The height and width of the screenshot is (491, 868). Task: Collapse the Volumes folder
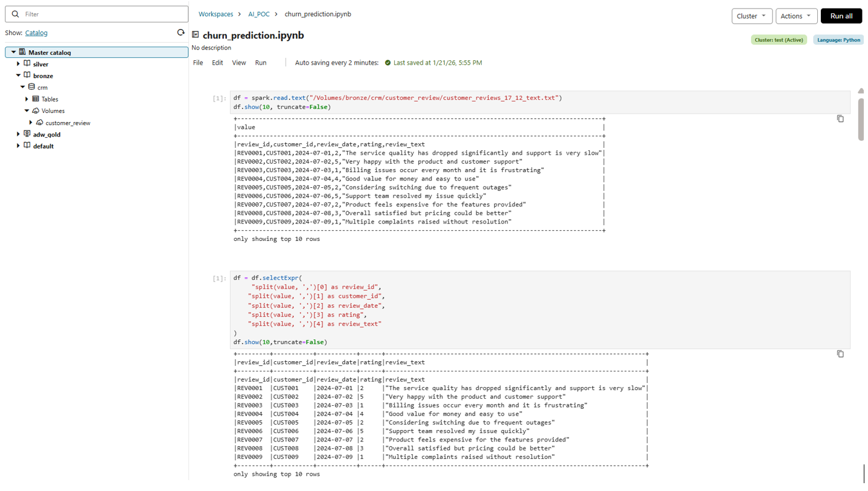point(27,111)
